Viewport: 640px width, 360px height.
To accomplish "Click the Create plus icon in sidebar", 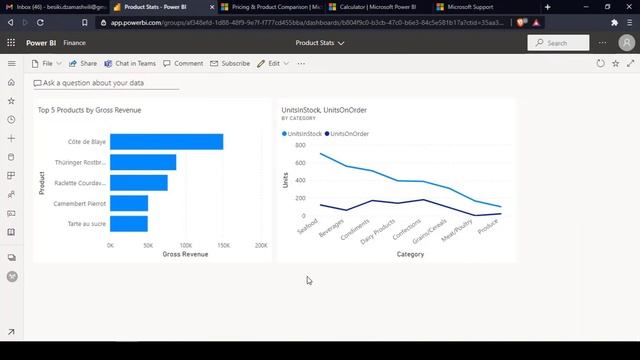I will click(x=11, y=138).
